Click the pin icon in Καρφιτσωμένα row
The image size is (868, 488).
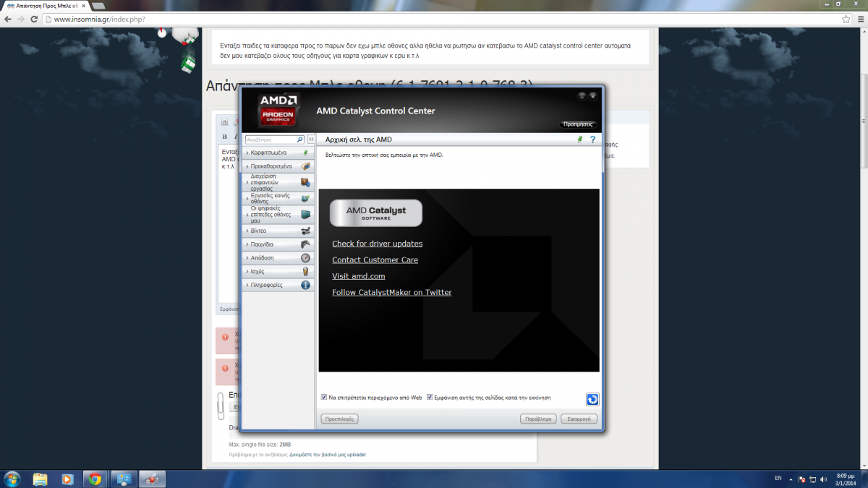(305, 153)
